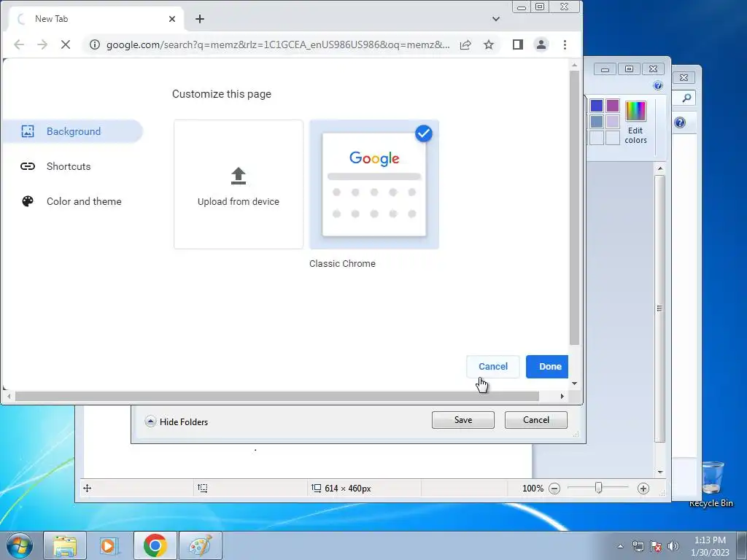Click Cancel in the Paint save dialog
Screen dimensions: 747x560
pos(536,420)
